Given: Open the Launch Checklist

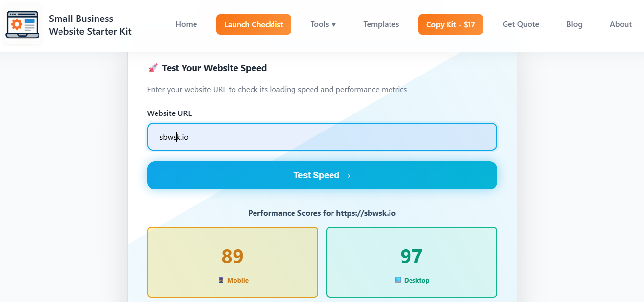Looking at the screenshot, I should click(x=254, y=24).
